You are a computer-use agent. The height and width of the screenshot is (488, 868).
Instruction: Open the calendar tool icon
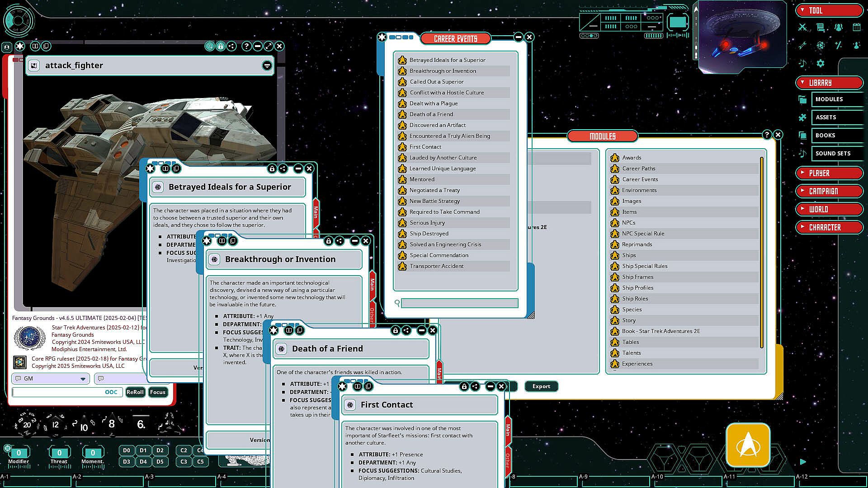pyautogui.click(x=856, y=28)
